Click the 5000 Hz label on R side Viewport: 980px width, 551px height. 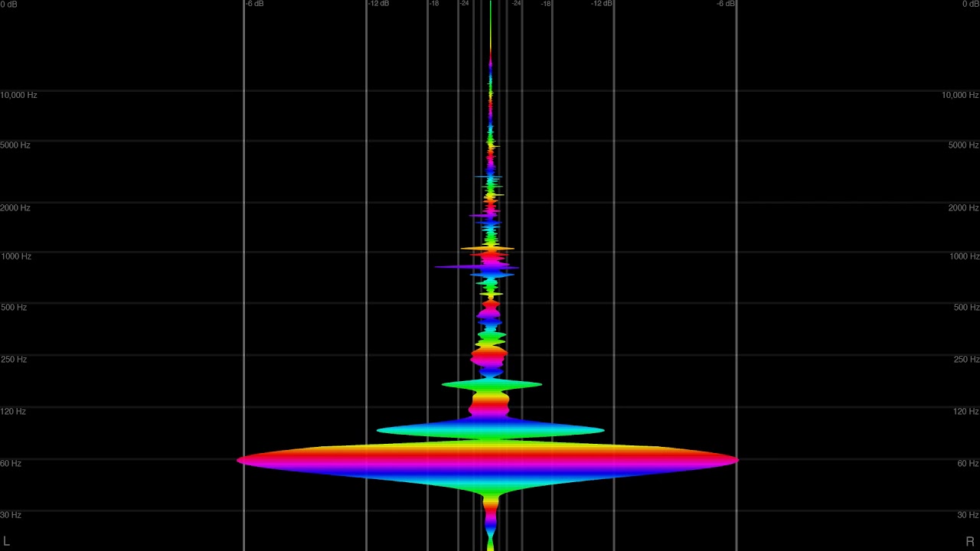click(963, 145)
